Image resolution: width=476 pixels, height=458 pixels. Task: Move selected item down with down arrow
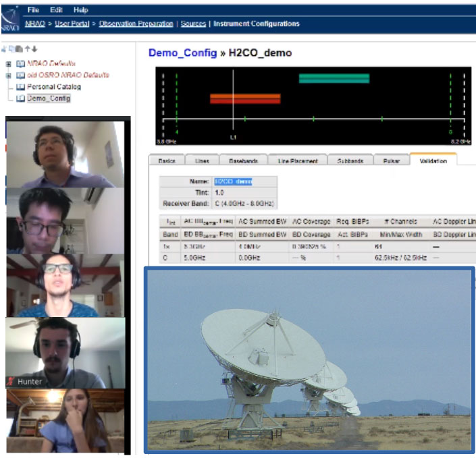(34, 49)
